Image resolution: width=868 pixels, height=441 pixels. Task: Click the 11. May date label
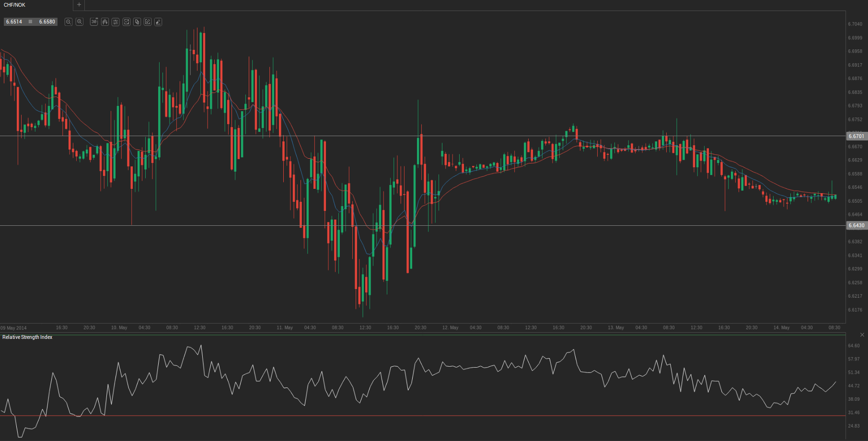(x=285, y=328)
